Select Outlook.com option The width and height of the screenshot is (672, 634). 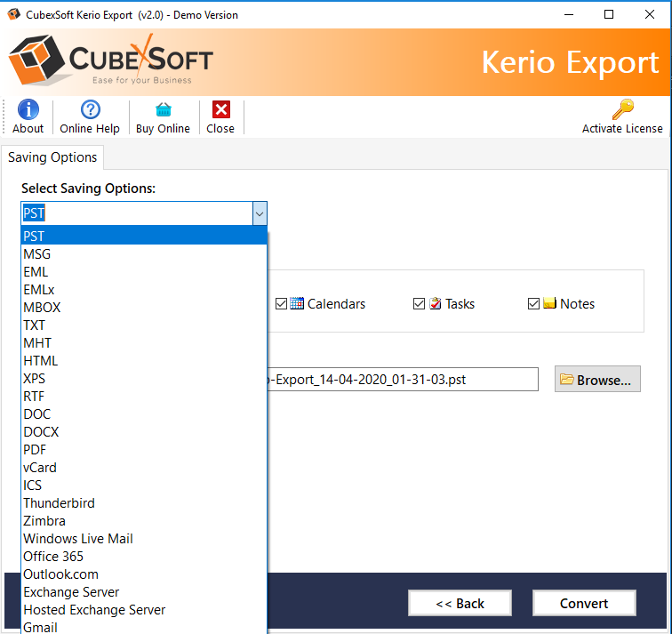click(x=144, y=574)
